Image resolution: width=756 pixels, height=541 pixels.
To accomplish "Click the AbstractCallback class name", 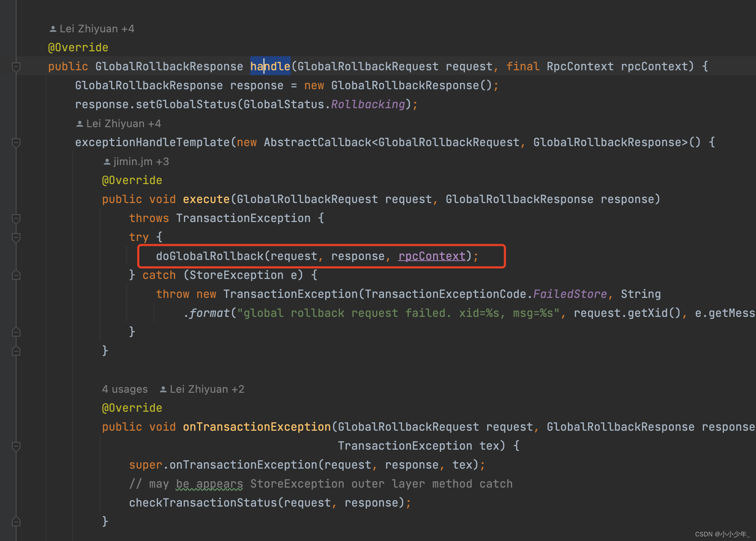I will [x=318, y=142].
